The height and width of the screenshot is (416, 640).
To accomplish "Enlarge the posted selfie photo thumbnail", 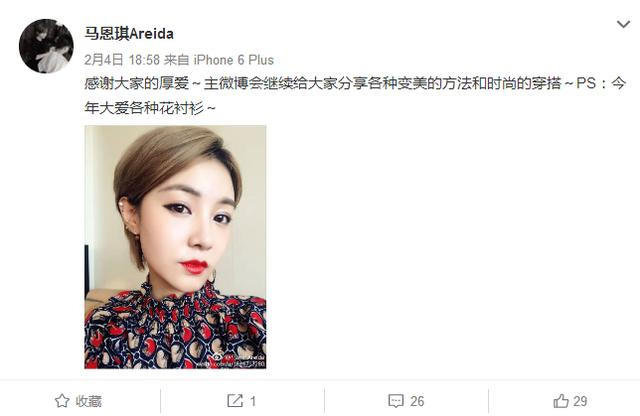I will (175, 247).
